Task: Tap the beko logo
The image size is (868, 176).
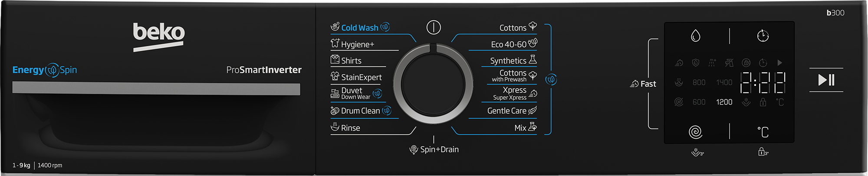Action: pos(159,36)
